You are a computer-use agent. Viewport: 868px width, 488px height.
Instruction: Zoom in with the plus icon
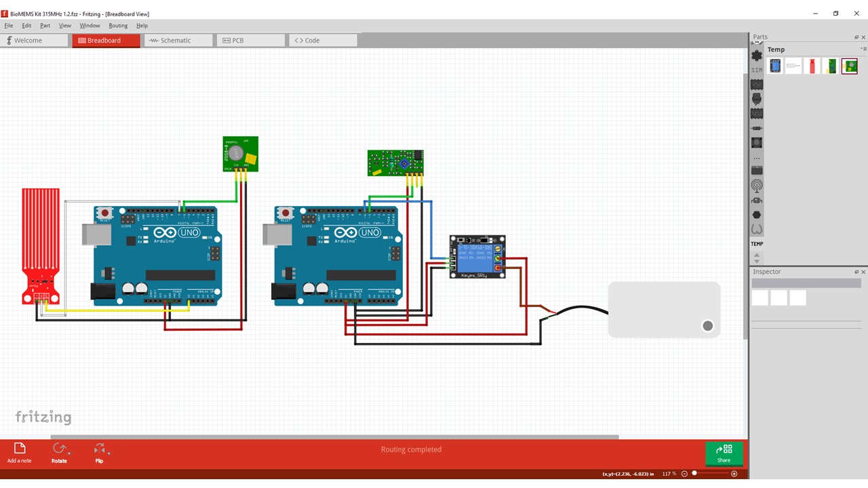[734, 474]
